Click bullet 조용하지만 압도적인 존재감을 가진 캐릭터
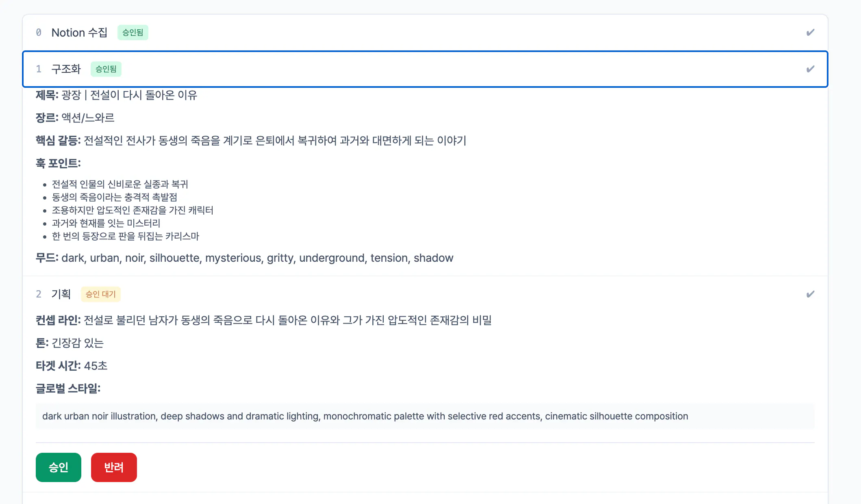 click(133, 211)
